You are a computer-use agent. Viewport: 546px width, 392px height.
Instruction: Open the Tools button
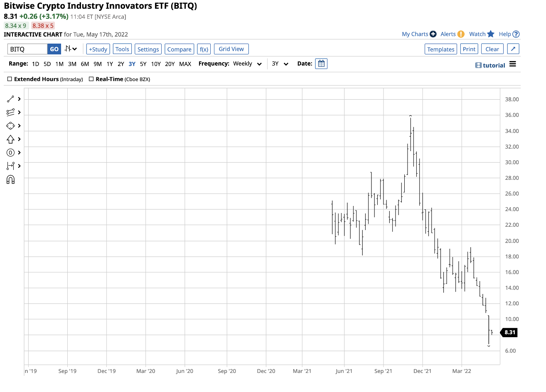pos(122,49)
